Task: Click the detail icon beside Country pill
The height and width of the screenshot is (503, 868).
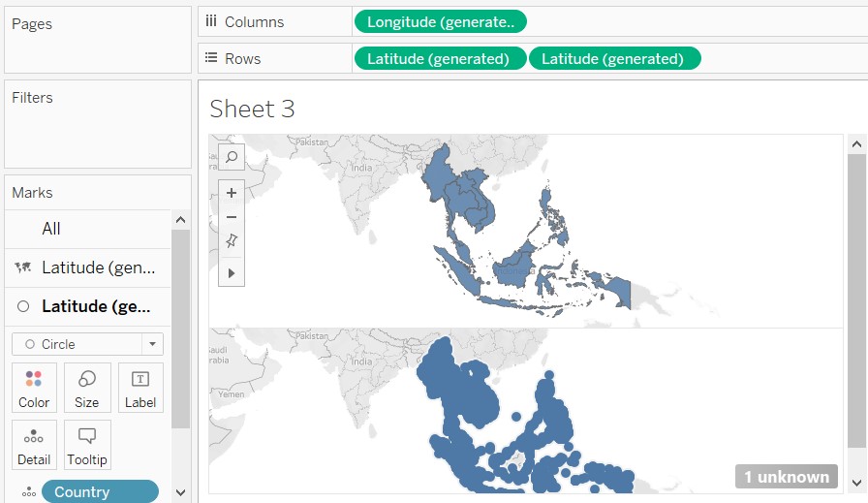Action: [29, 492]
